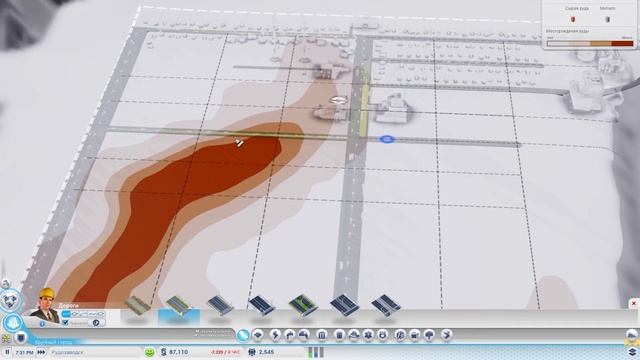Open the data layers stack icon
The height and width of the screenshot is (360, 640).
coord(632,352)
